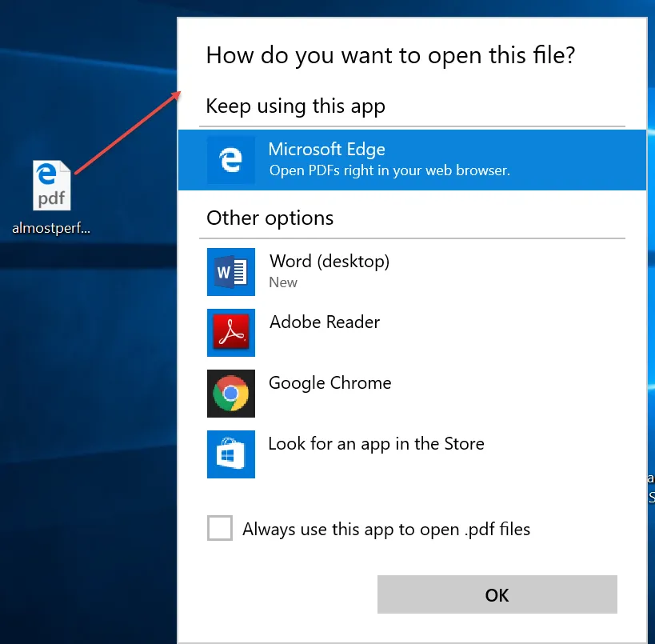Viewport: 655px width, 644px height.
Task: Click 'Look for an app in the Store' text
Action: (x=377, y=444)
